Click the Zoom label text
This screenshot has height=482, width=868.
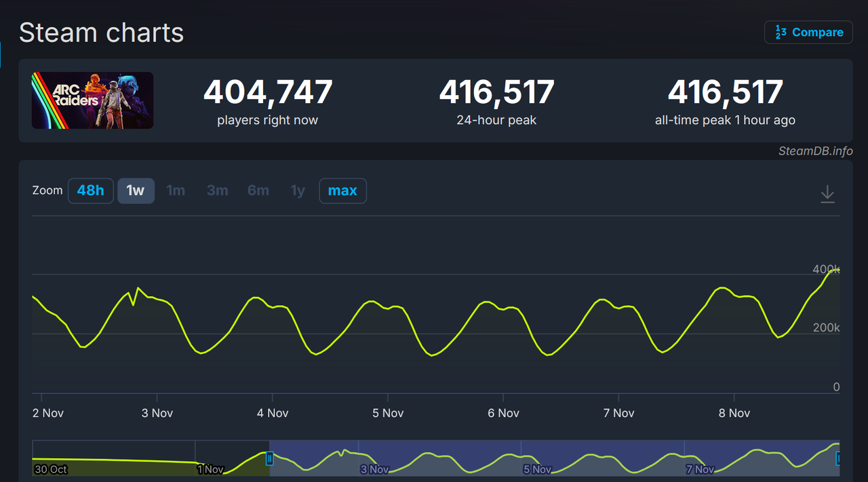coord(47,190)
